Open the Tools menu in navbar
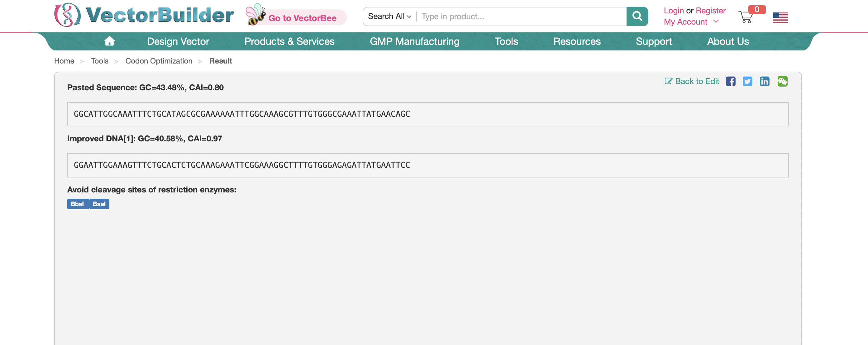868x345 pixels. 506,41
